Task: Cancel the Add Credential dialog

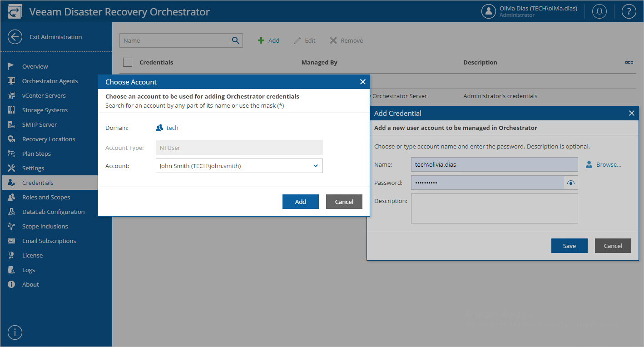Action: tap(613, 246)
